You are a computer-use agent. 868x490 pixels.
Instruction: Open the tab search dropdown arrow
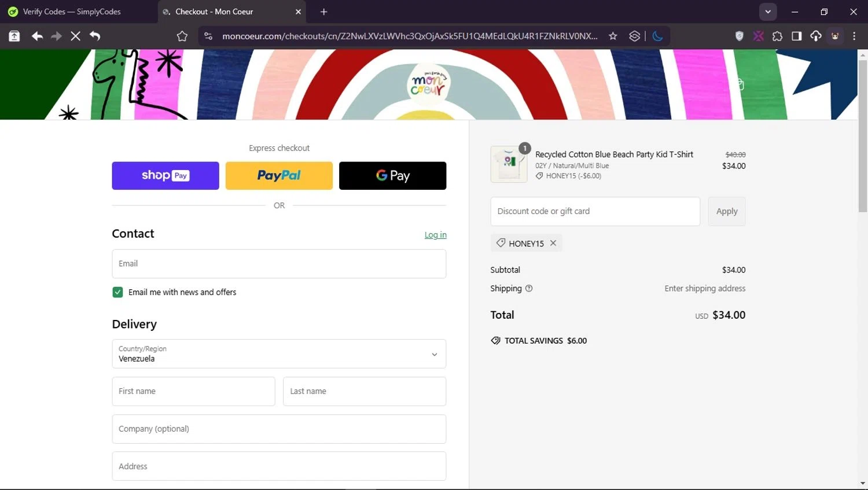768,12
